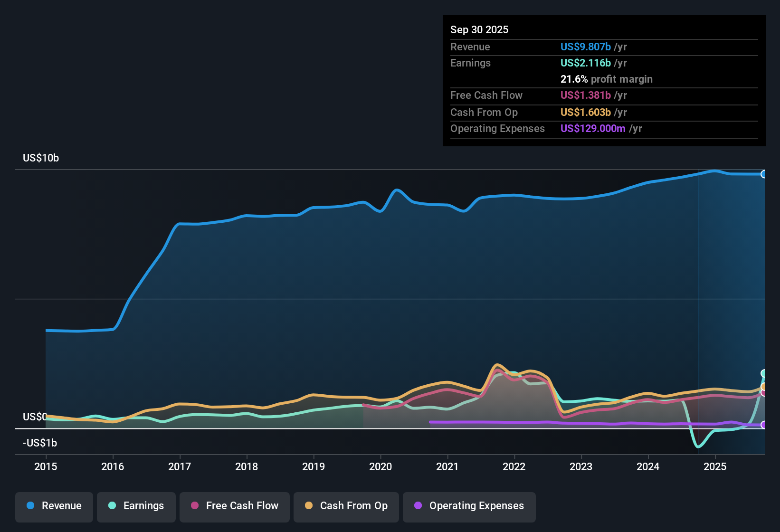Screen dimensions: 780x532
Task: Click the 2016 x-axis label
Action: click(113, 466)
